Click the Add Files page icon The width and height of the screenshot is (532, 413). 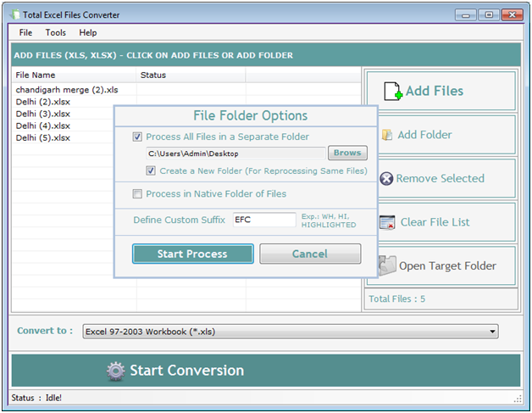click(x=393, y=91)
